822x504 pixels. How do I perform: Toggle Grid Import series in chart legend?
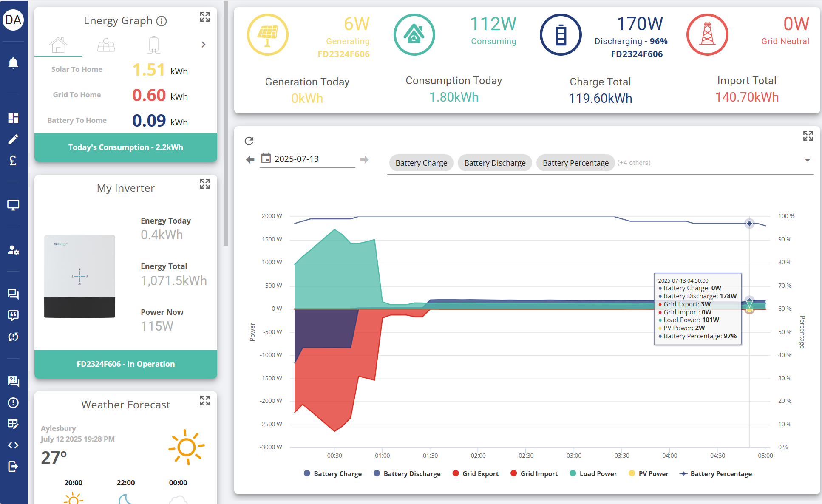[x=534, y=473]
